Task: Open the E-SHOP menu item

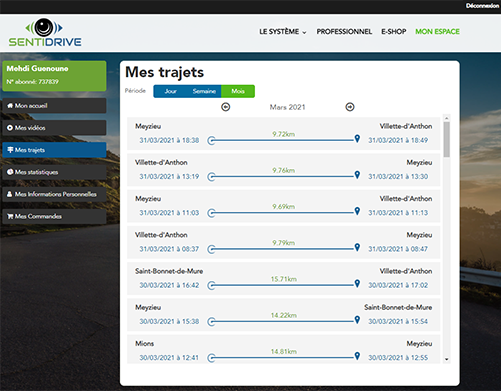Action: [x=394, y=32]
